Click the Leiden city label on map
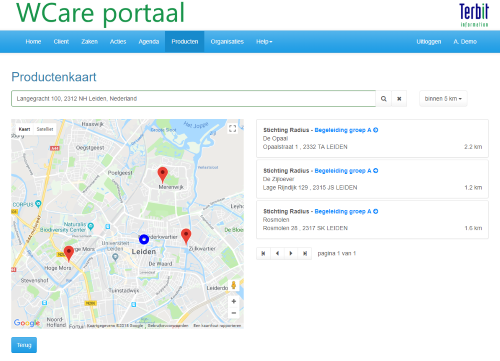This screenshot has width=500, height=361. 144,252
